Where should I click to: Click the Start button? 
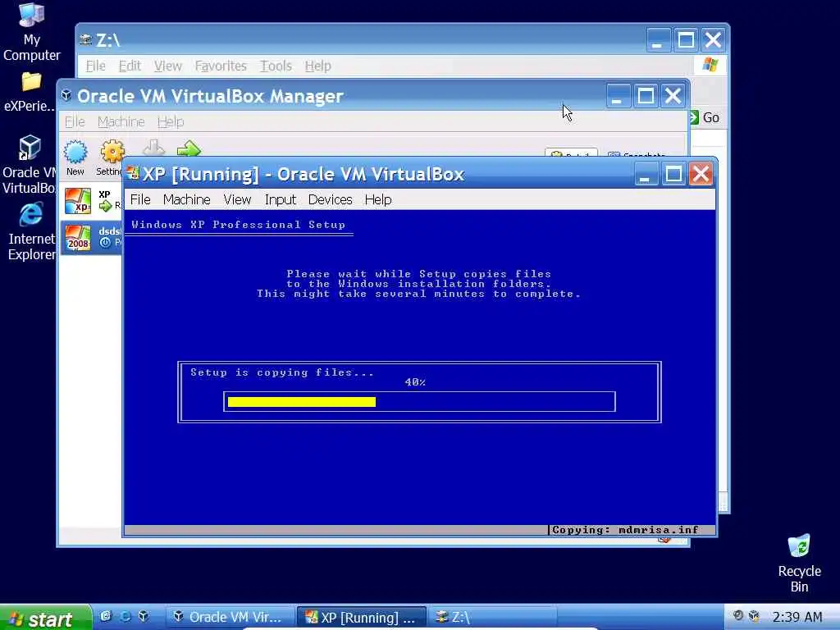coord(46,618)
